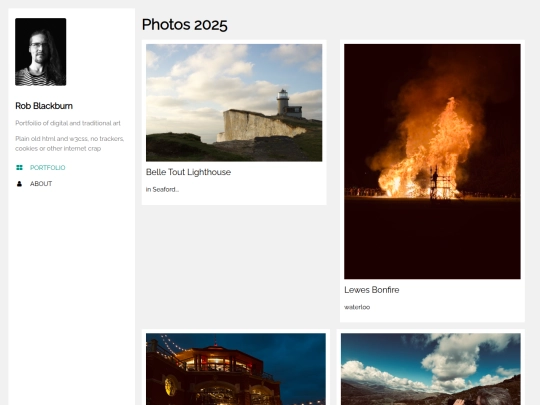
Task: Select 'Portfolio of digital and traditional art' text
Action: point(68,123)
